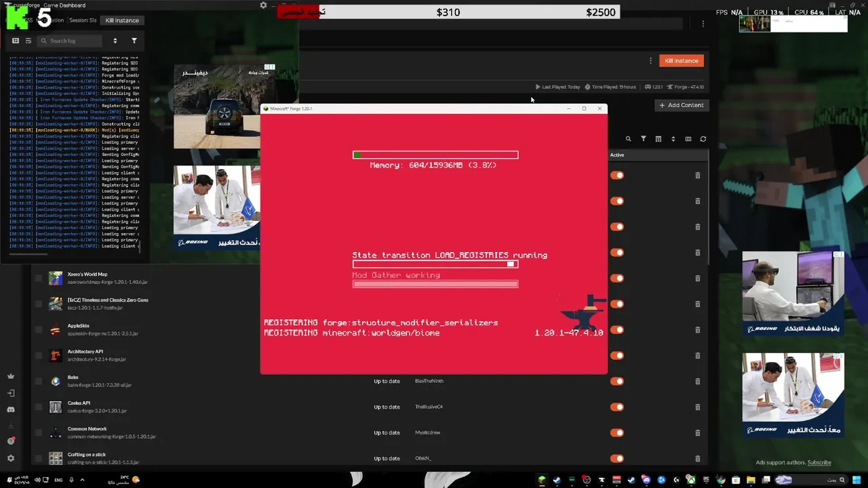Screen dimensions: 868x488
Task: Delete the AppleSkin mod
Action: click(x=698, y=330)
